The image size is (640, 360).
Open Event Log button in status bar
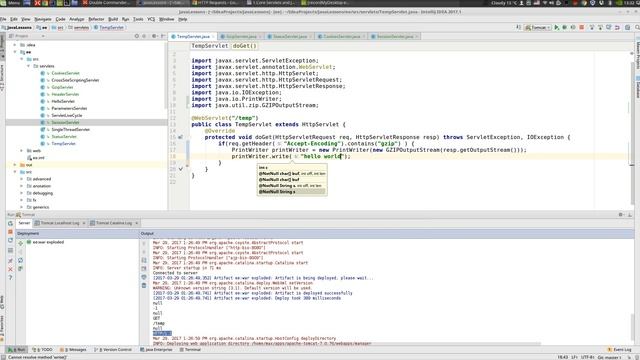coord(620,350)
